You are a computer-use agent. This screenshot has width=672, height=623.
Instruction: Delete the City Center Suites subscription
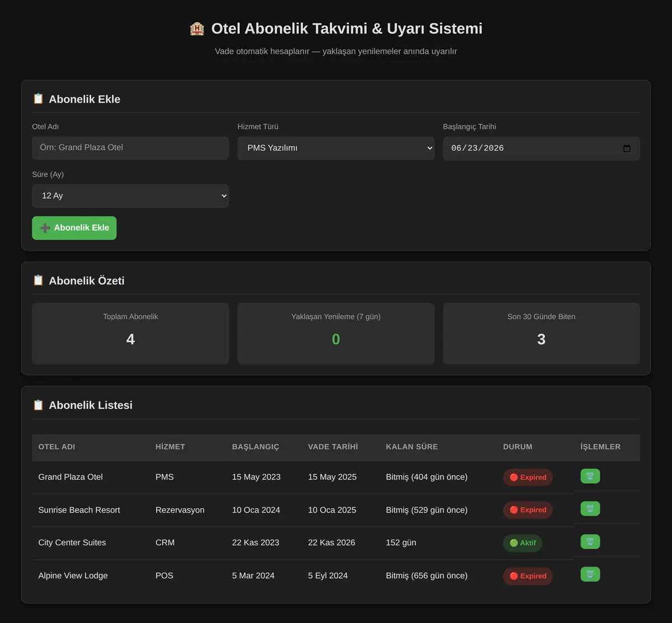[590, 542]
